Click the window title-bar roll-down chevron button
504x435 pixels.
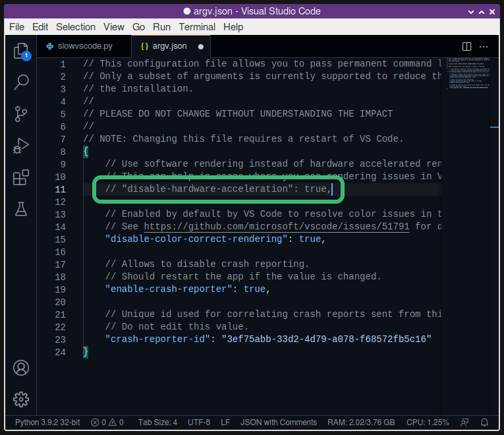click(x=471, y=12)
